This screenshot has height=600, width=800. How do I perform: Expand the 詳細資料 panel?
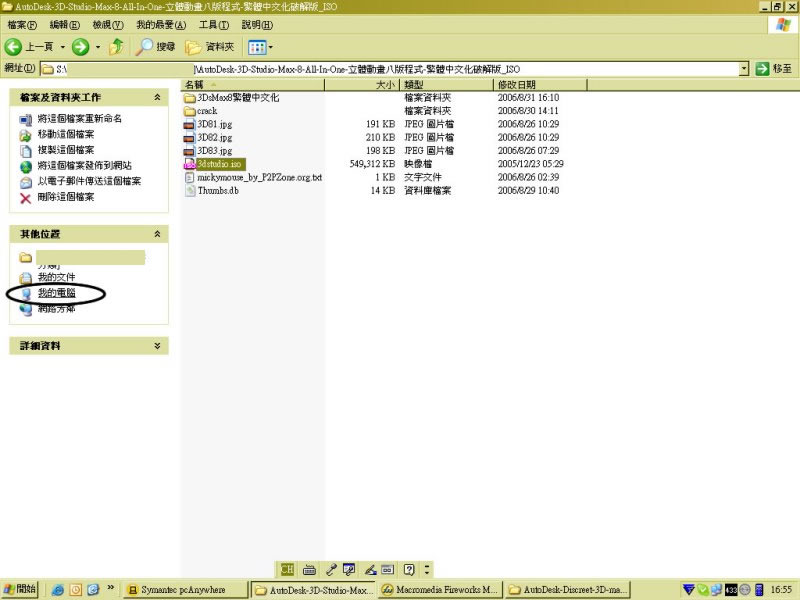coord(157,345)
